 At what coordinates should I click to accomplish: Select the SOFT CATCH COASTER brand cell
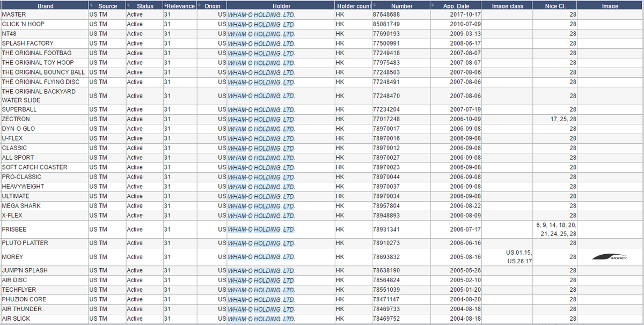[45, 167]
